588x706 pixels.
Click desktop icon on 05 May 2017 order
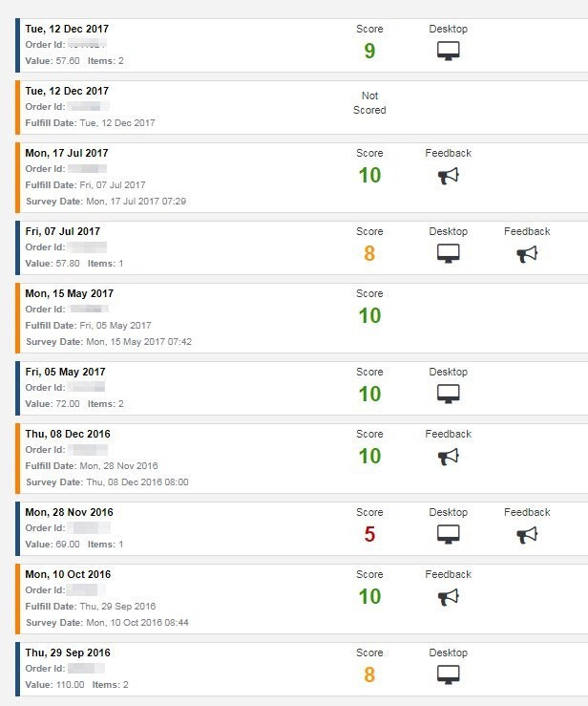pos(449,394)
